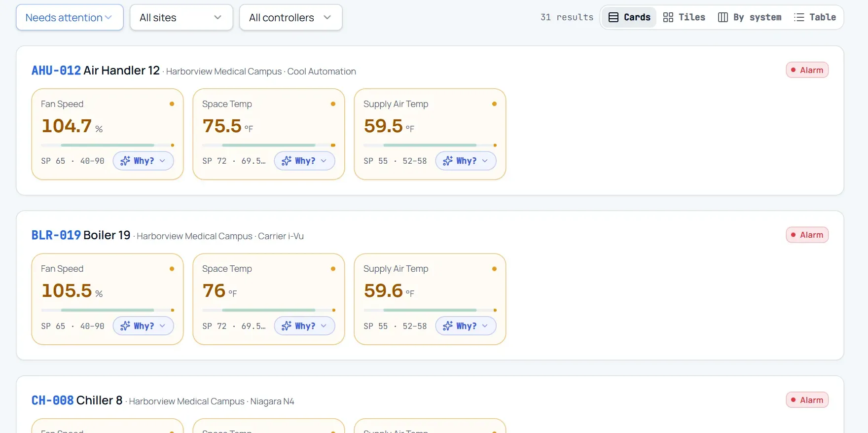Open the All sites dropdown

coord(181,18)
